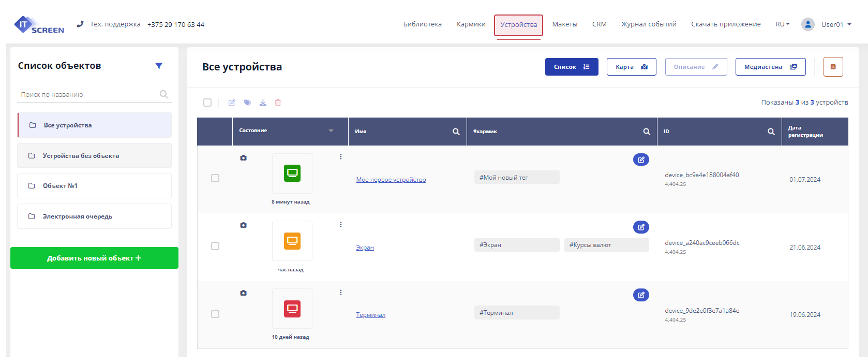Open the Состояние column sort dropdown arrow
This screenshot has width=868, height=362.
tap(331, 131)
